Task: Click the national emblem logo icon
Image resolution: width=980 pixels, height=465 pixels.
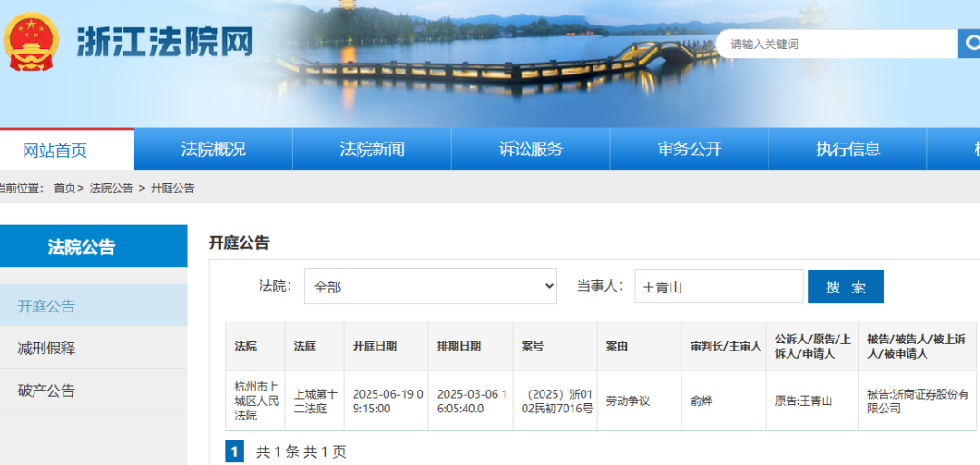Action: click(31, 41)
